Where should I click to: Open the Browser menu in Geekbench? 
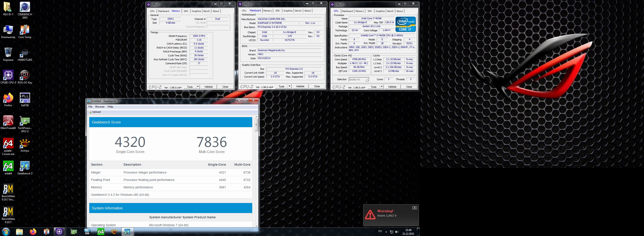pos(100,107)
